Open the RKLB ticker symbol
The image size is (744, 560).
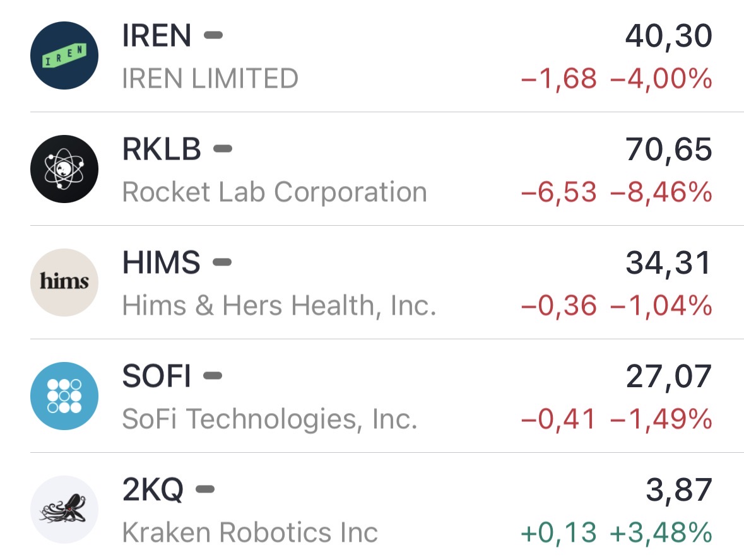(162, 149)
